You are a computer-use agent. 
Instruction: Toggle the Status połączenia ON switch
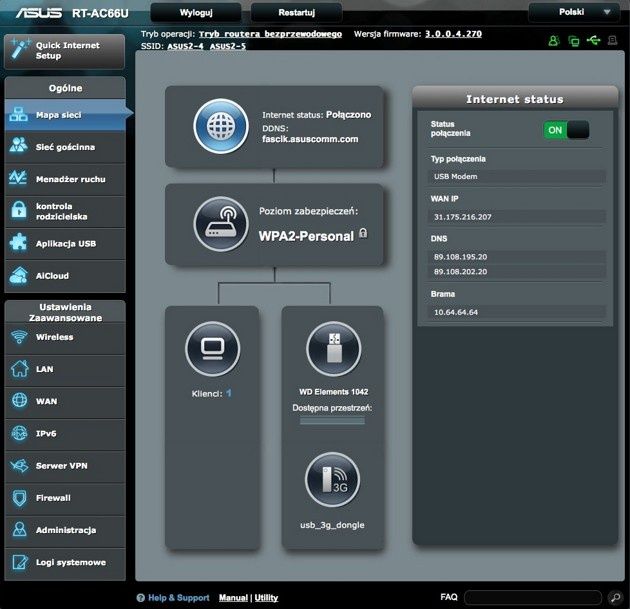[566, 130]
